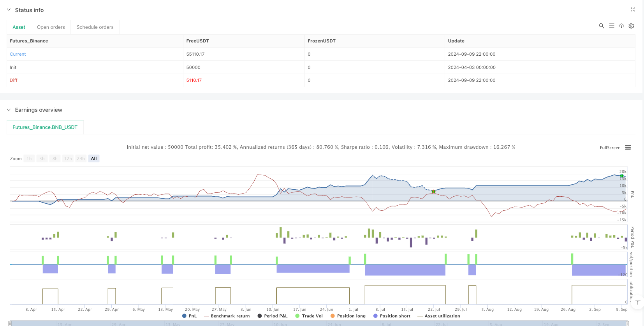This screenshot has height=326, width=644.
Task: Click the scroll-to-top arrow icon
Action: pyautogui.click(x=637, y=303)
